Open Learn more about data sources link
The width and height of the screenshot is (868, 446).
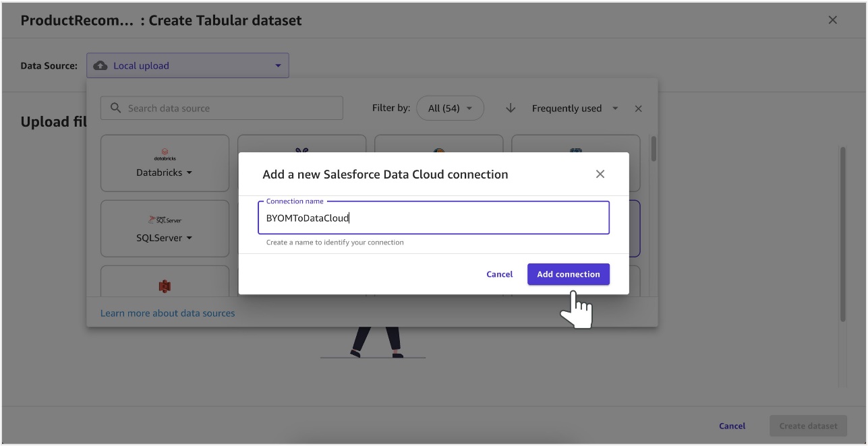(x=168, y=313)
